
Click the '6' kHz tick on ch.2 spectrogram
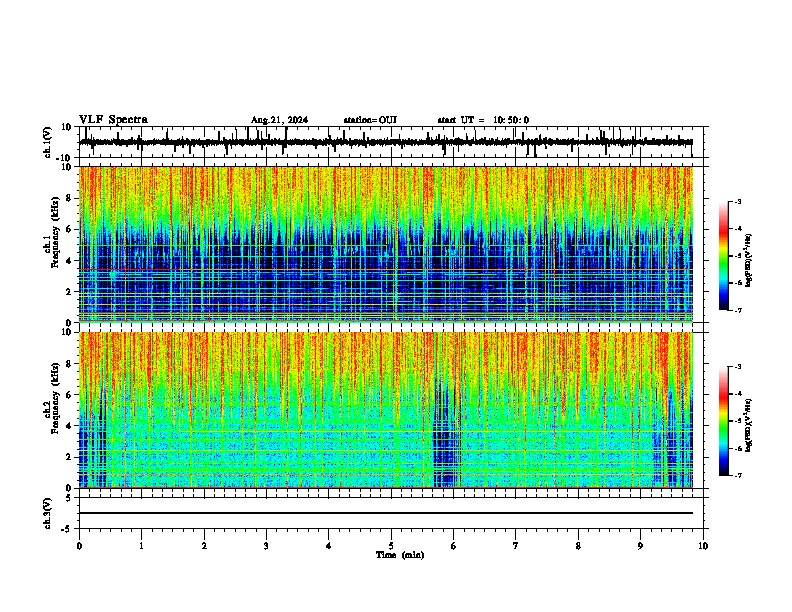click(x=69, y=395)
